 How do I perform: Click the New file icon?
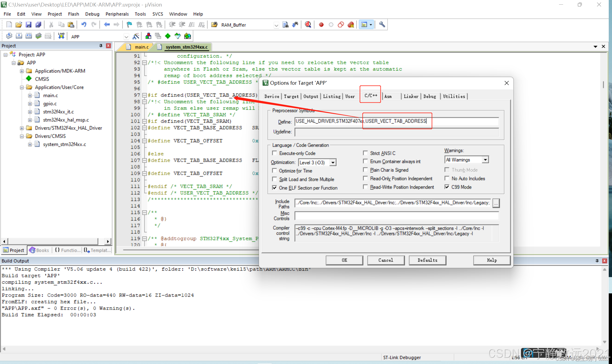pyautogui.click(x=9, y=25)
